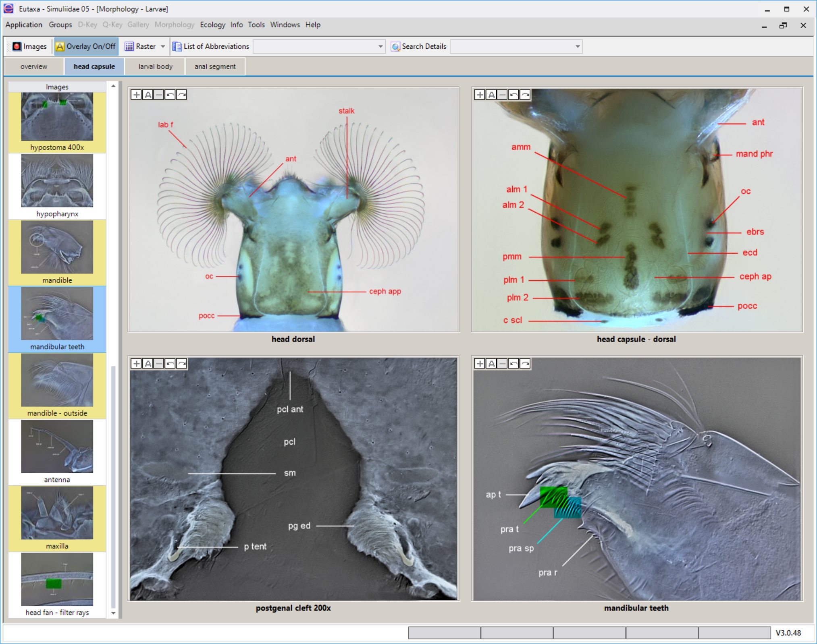The height and width of the screenshot is (644, 817).
Task: Zoom in on postgenal cleft 200x image
Action: click(136, 364)
